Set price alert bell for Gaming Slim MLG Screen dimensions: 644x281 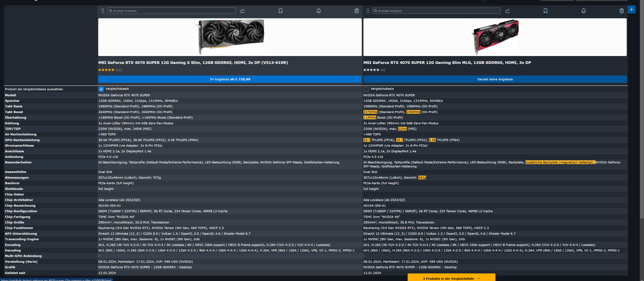click(x=583, y=11)
